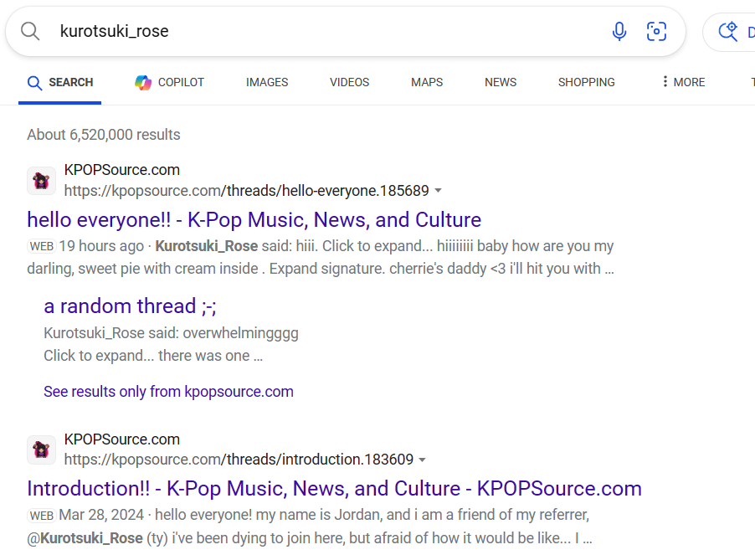This screenshot has height=560, width=755.
Task: Click the WEB label on first result
Action: (x=42, y=246)
